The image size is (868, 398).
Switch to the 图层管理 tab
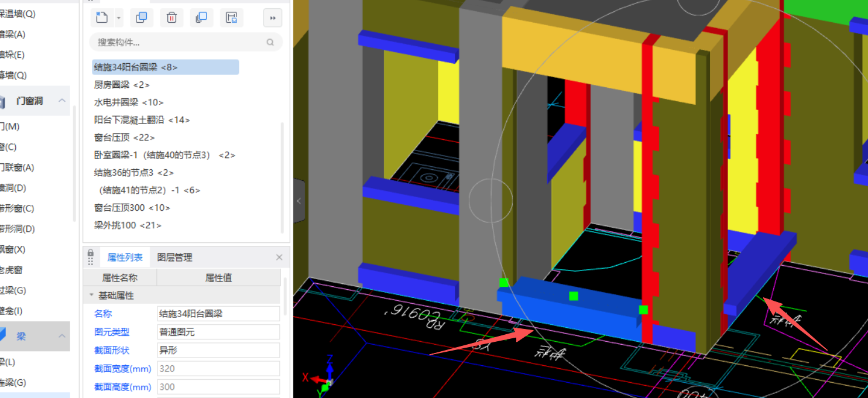(174, 258)
